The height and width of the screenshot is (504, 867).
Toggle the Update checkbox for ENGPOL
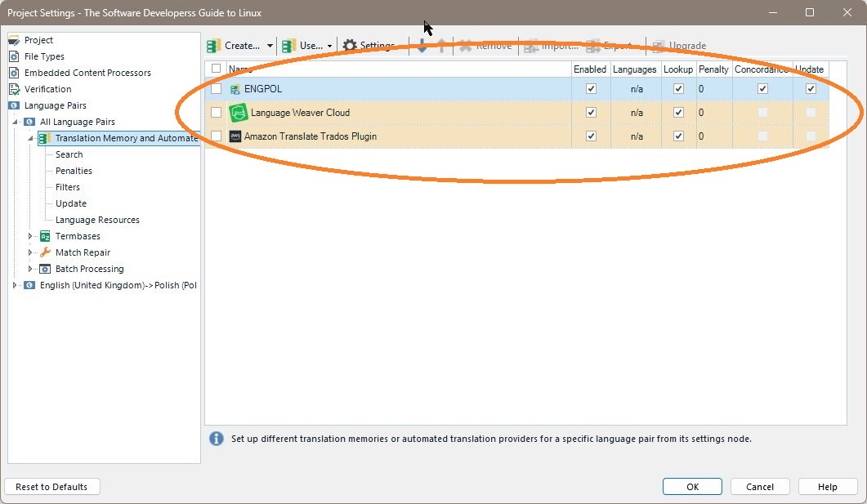(x=810, y=88)
